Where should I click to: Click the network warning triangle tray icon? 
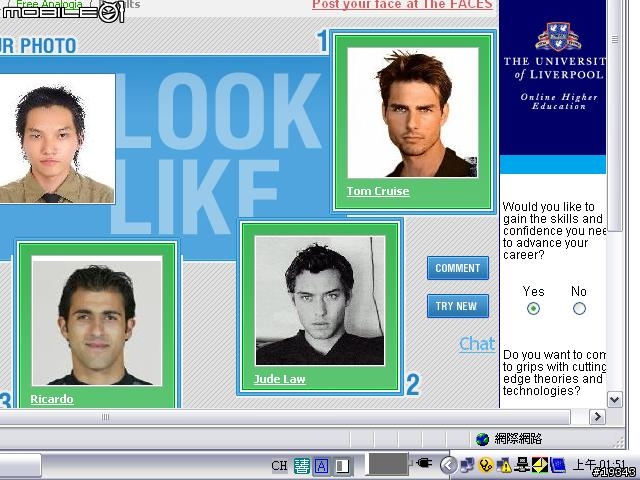[504, 465]
